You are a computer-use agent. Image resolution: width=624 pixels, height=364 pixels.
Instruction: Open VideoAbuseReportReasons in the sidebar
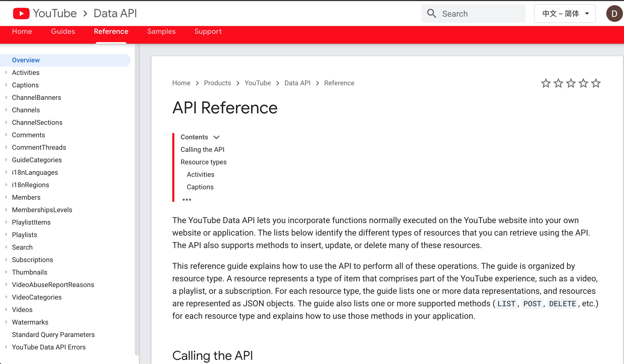(x=53, y=285)
